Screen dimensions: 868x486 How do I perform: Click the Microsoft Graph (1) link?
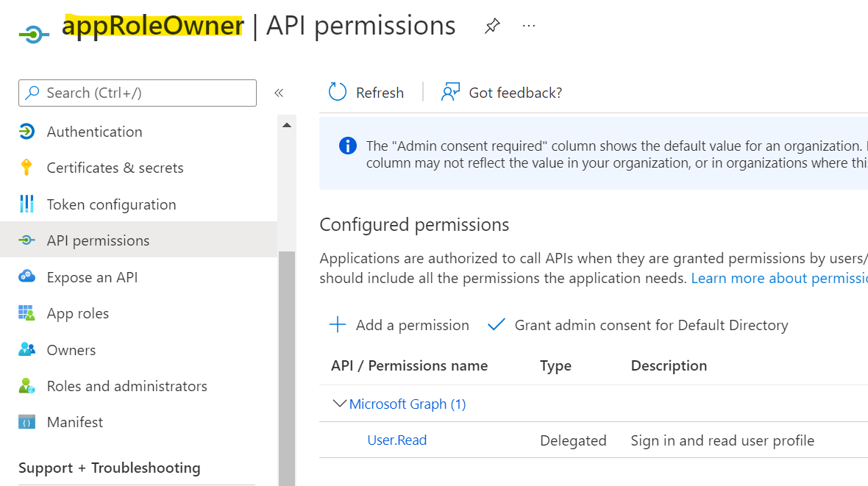tap(408, 404)
